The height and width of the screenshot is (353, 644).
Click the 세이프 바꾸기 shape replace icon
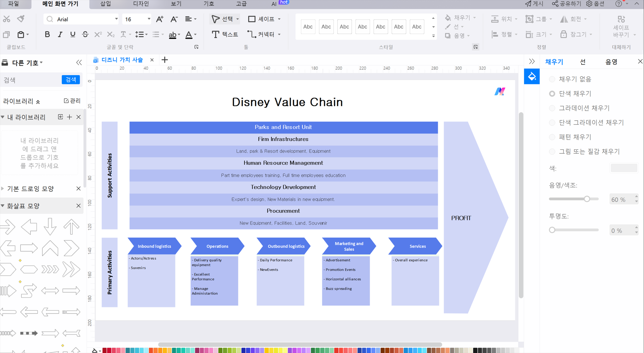[x=621, y=27]
